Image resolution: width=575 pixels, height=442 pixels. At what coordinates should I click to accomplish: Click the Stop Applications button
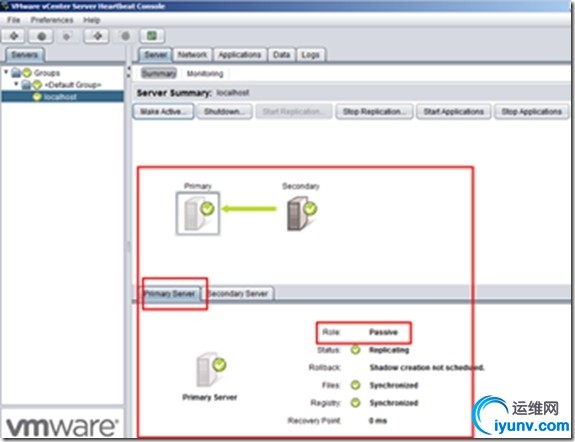(x=532, y=112)
